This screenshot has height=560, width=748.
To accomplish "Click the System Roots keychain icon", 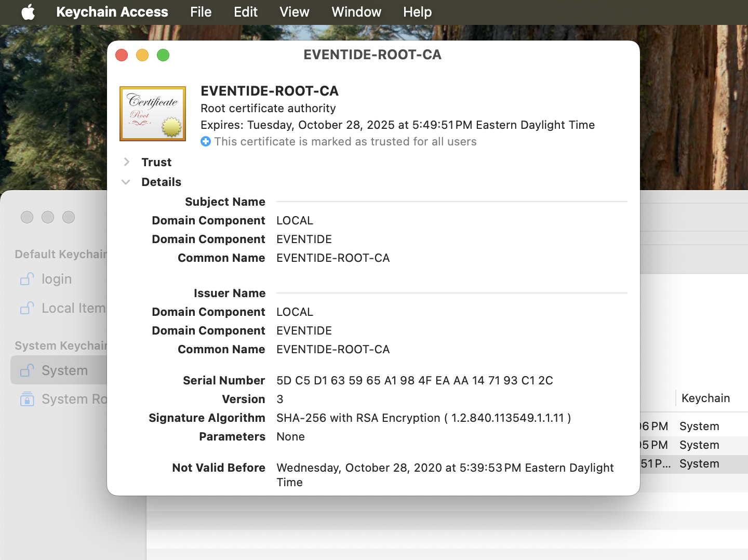I will 27,399.
